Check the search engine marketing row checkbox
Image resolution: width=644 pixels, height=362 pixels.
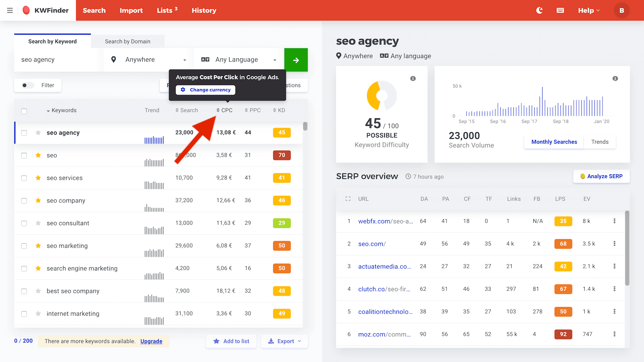pyautogui.click(x=24, y=269)
